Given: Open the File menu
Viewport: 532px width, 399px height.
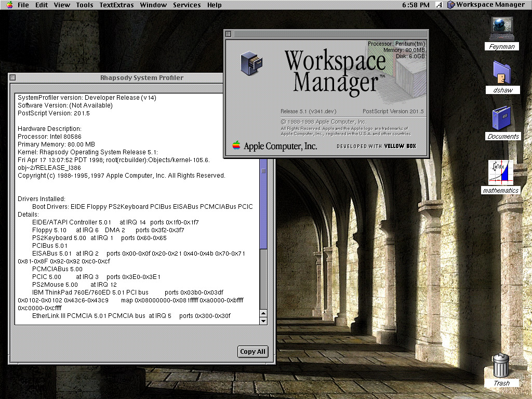Looking at the screenshot, I should tap(23, 5).
